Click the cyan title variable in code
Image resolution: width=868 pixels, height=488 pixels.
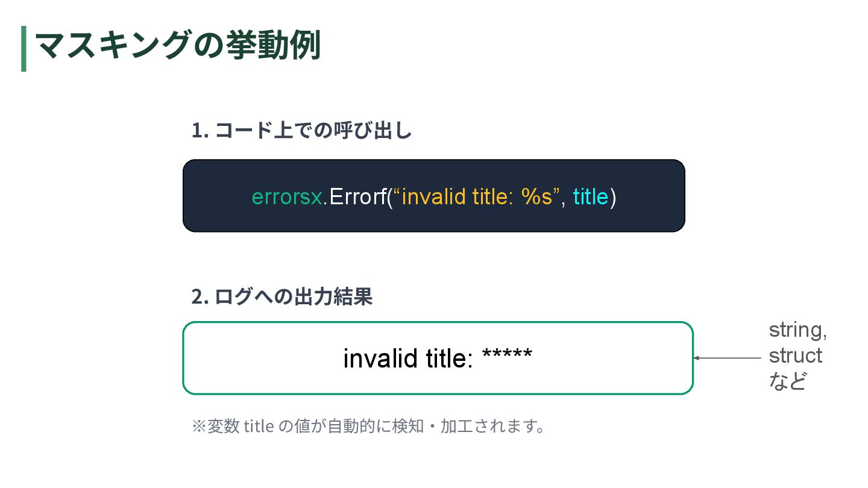[x=590, y=197]
